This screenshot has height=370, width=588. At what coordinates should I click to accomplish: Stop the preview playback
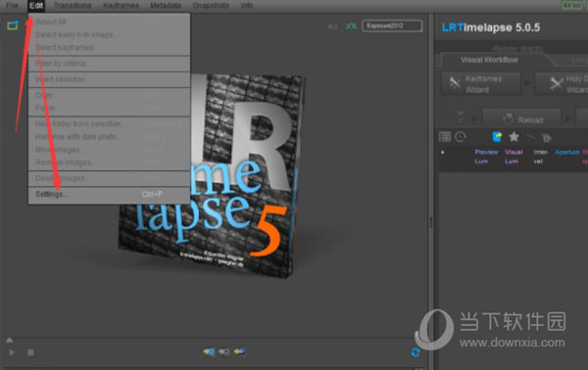click(30, 352)
